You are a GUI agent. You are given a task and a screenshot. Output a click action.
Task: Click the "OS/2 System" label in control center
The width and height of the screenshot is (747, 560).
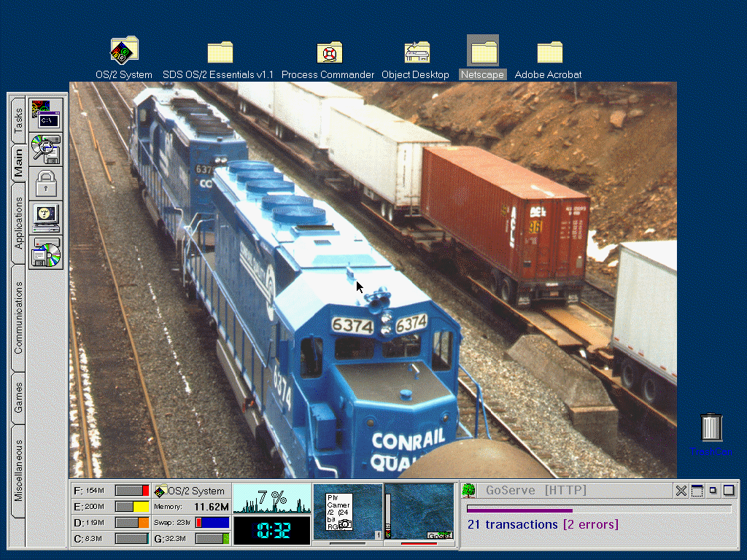tap(196, 491)
